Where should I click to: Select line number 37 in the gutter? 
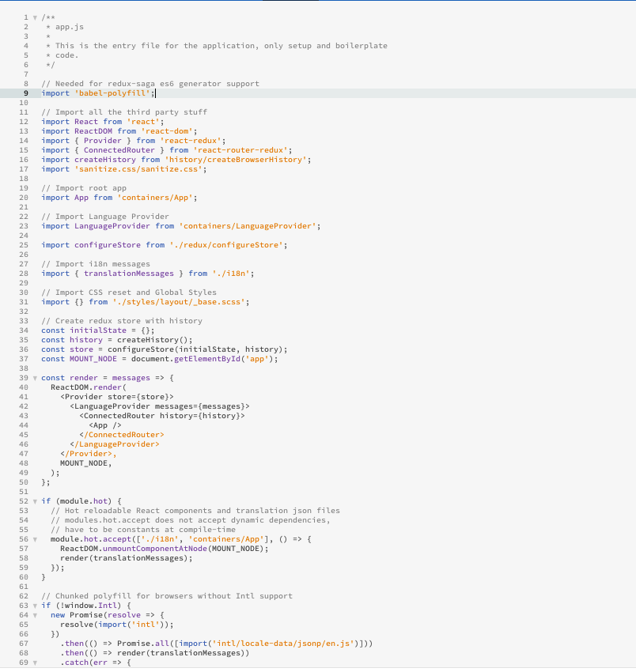[24, 359]
